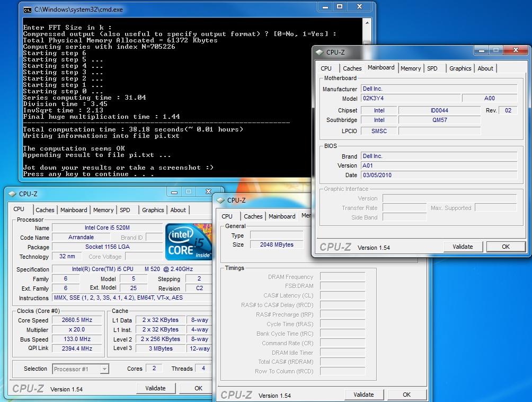Click the Multiplier x 20.0 value
The height and width of the screenshot is (402, 532).
click(x=77, y=330)
